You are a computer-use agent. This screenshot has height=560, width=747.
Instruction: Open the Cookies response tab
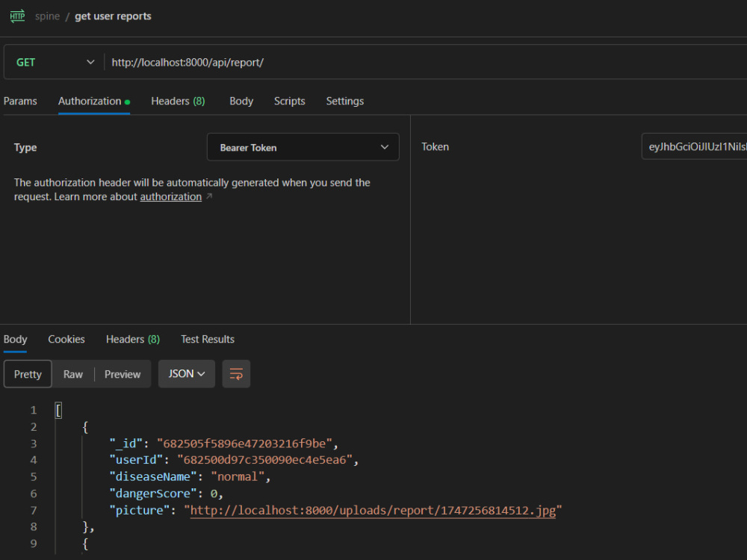point(66,339)
